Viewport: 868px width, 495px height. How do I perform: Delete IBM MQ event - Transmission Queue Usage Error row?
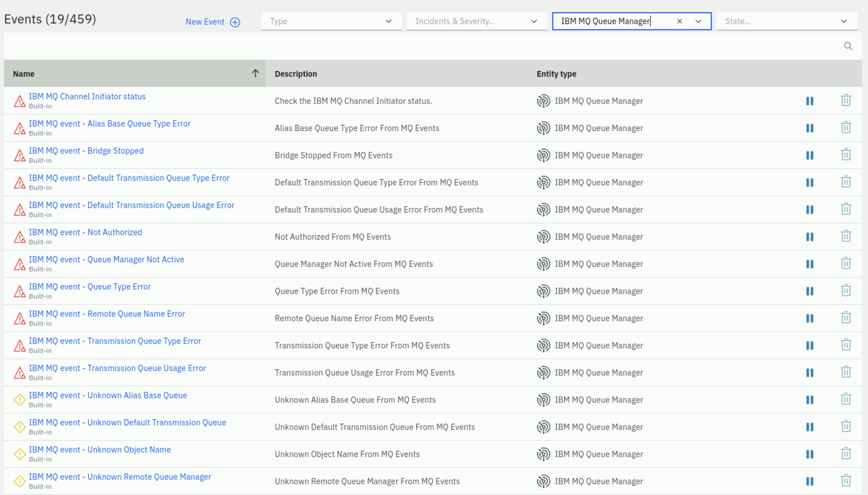tap(846, 372)
